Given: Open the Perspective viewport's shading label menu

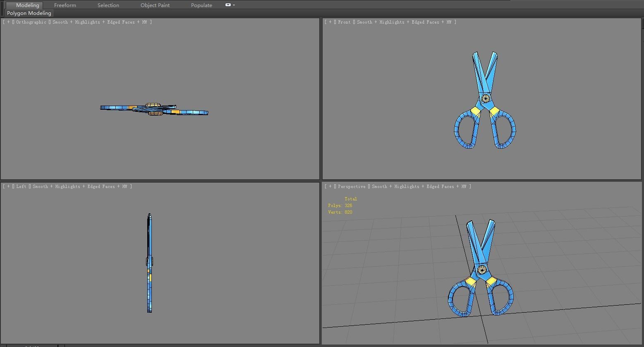Looking at the screenshot, I should click(419, 187).
